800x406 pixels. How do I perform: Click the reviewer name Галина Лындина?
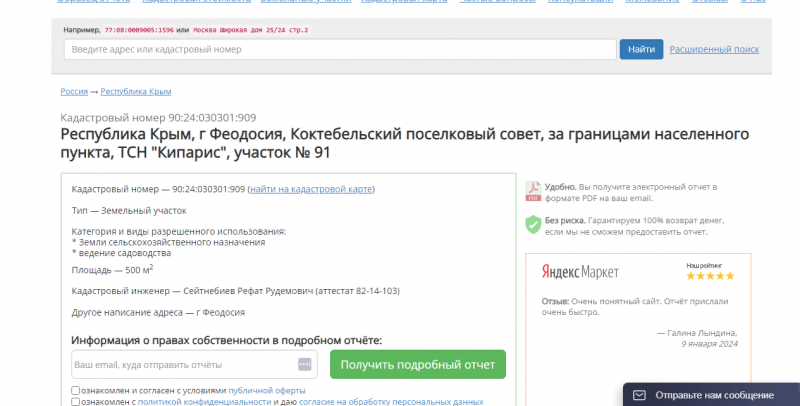tap(702, 333)
